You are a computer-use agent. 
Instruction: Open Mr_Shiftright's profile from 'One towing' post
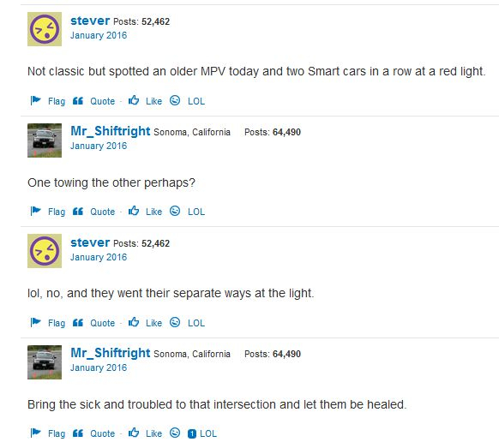[110, 131]
